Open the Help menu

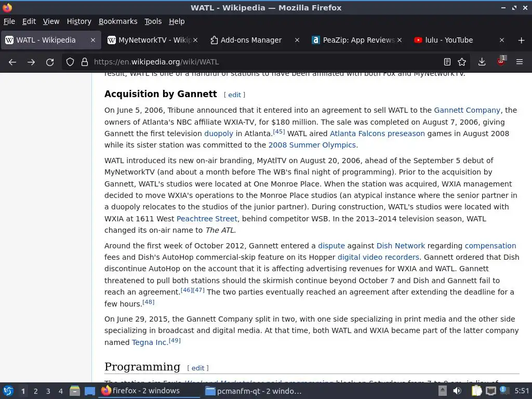click(177, 21)
